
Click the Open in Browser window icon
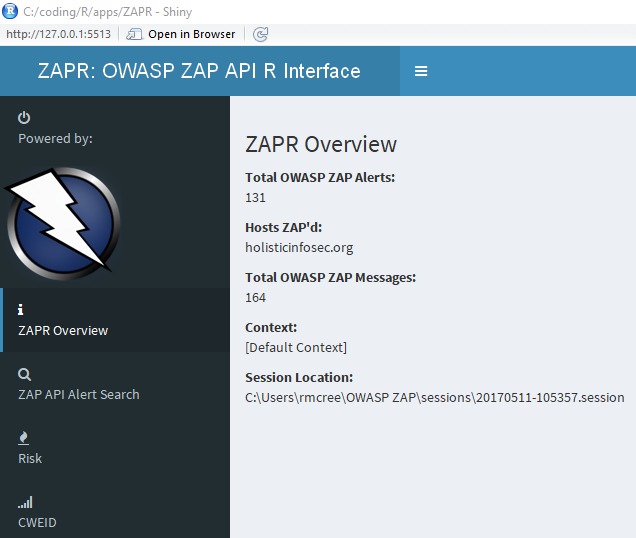click(134, 34)
